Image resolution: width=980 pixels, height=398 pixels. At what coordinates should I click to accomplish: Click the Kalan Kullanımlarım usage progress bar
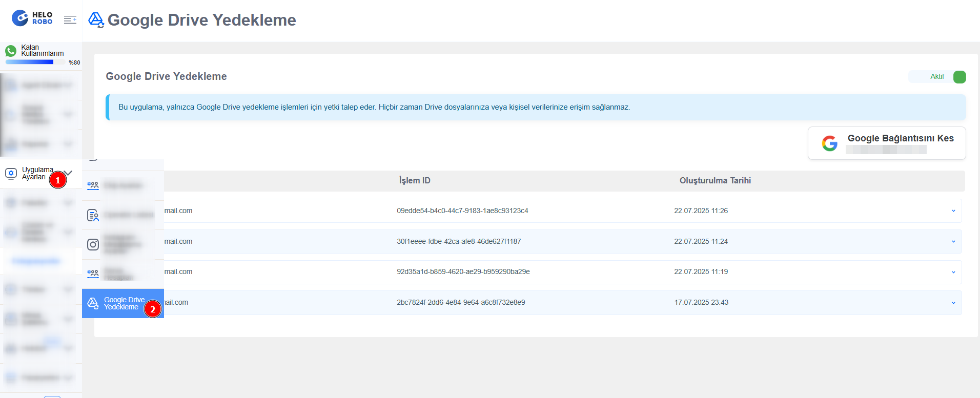click(35, 62)
